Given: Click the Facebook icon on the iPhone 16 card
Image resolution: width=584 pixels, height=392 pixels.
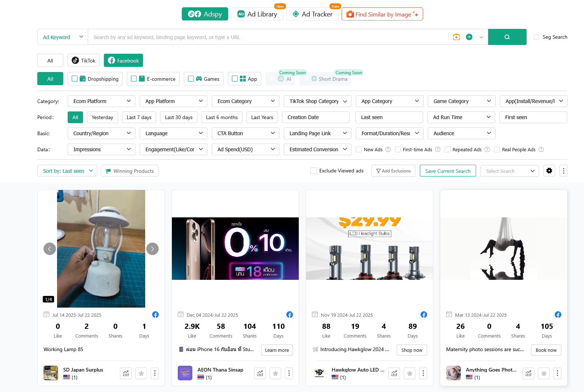Looking at the screenshot, I should coord(290,315).
